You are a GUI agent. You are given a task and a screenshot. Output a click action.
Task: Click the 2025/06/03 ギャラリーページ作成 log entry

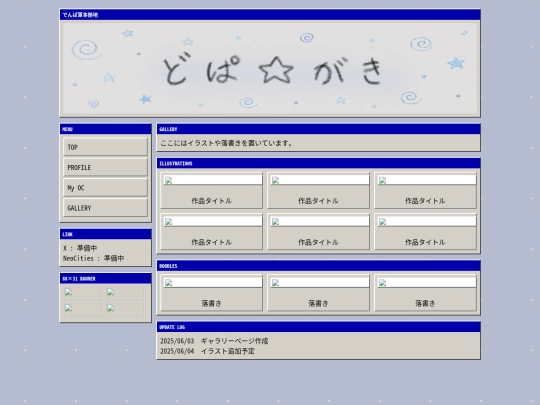214,341
